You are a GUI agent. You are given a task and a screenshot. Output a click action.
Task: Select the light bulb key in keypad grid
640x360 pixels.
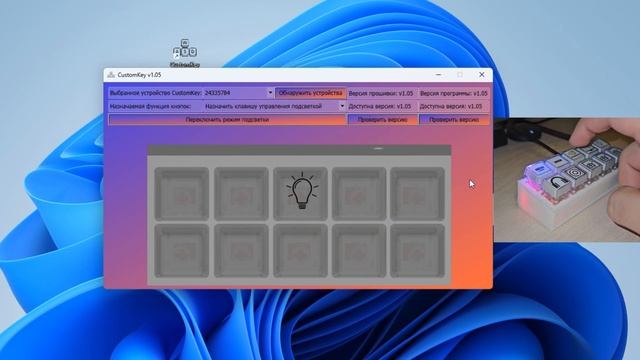[x=300, y=193]
